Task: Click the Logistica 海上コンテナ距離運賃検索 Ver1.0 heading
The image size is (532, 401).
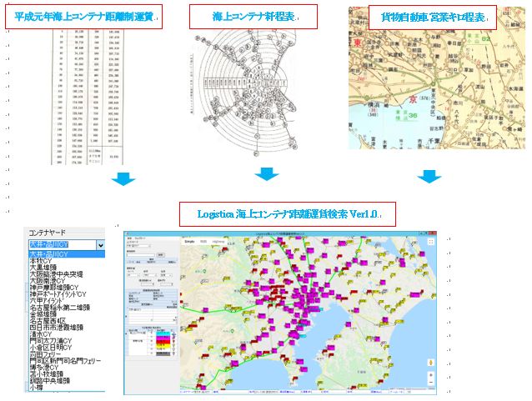Action: pos(288,214)
